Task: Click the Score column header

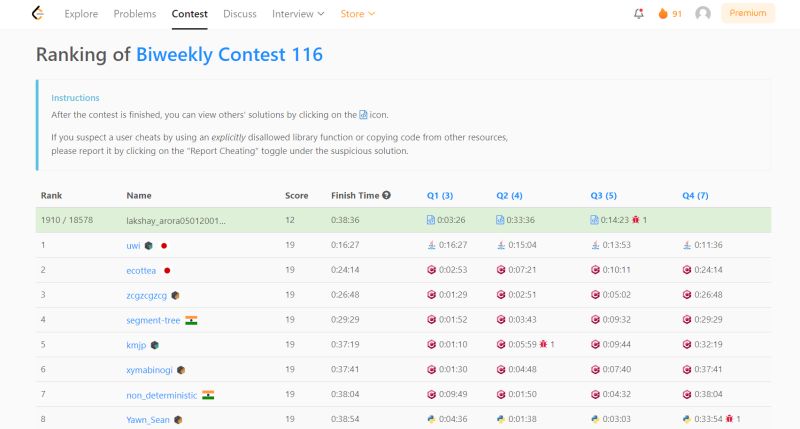Action: [296, 195]
